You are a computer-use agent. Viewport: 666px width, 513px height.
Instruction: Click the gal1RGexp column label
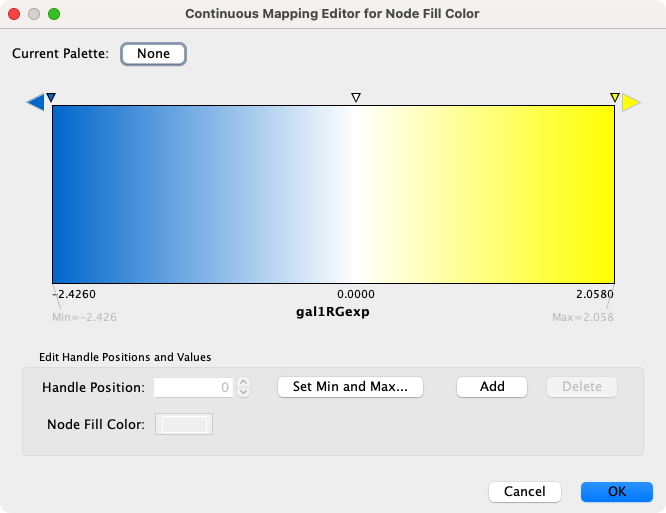point(333,311)
